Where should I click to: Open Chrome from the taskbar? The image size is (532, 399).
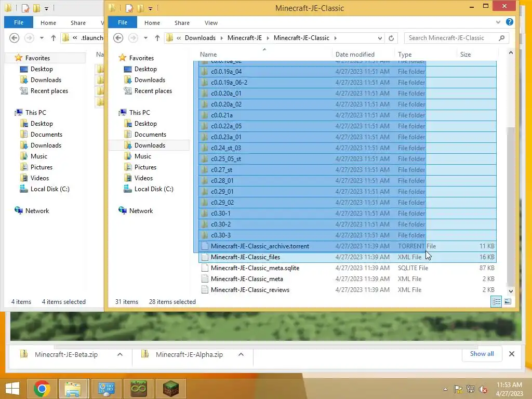point(42,388)
